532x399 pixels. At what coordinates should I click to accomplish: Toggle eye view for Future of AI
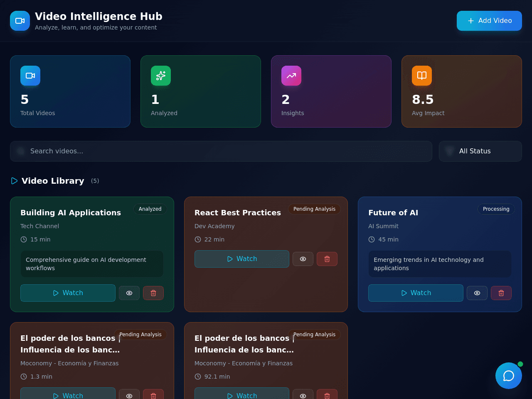[x=477, y=293]
